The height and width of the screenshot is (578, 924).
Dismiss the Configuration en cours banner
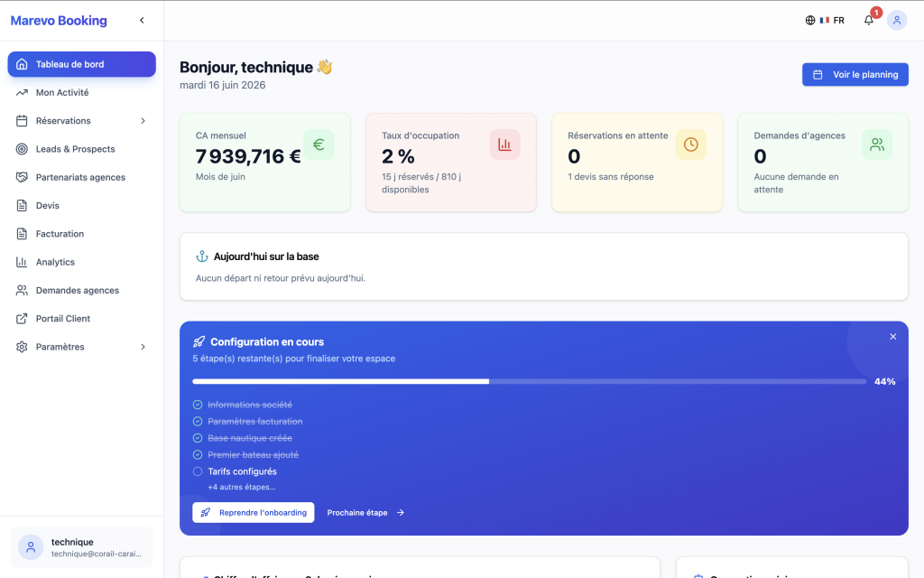click(892, 337)
